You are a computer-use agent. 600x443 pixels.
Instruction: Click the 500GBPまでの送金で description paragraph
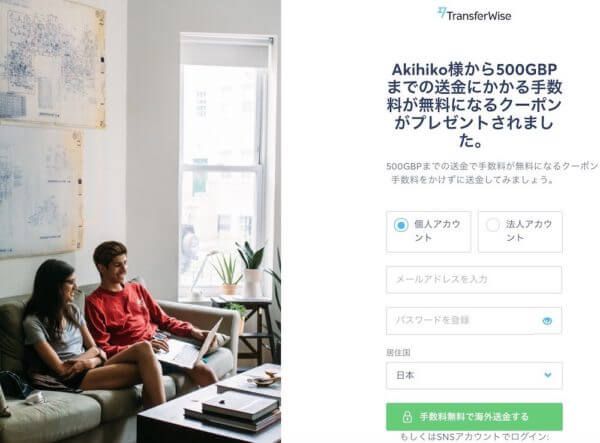coord(493,173)
